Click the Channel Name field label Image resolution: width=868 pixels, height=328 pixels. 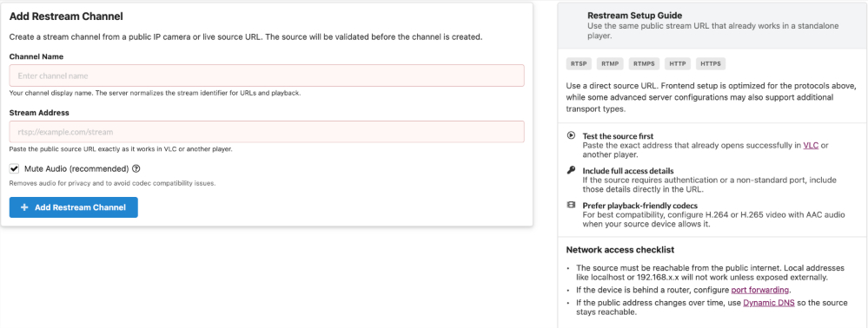pyautogui.click(x=36, y=56)
